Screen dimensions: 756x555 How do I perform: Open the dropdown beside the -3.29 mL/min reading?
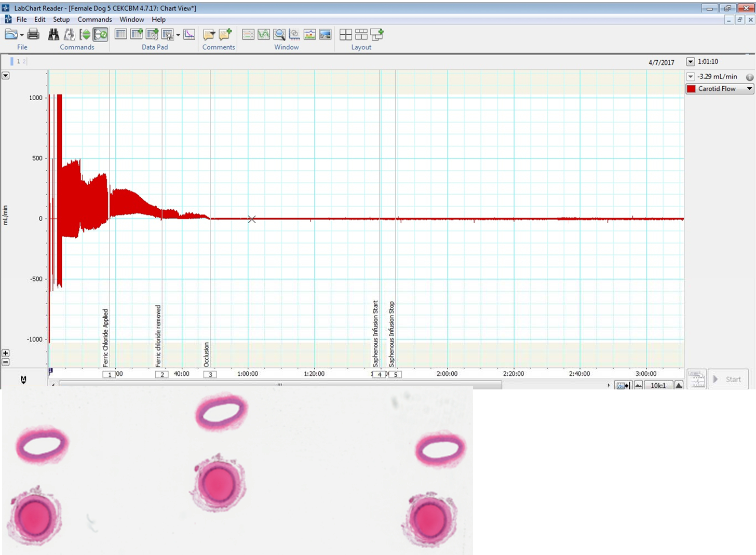coord(691,77)
